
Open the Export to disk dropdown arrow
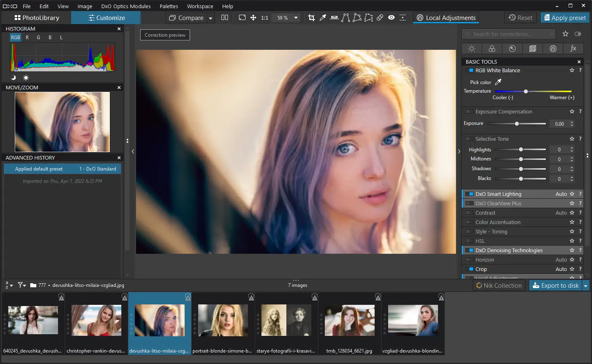585,286
